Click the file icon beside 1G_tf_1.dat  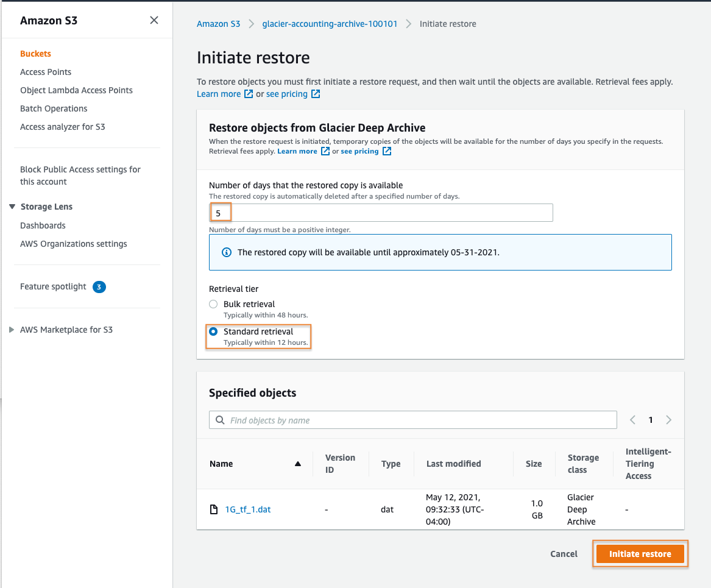214,509
